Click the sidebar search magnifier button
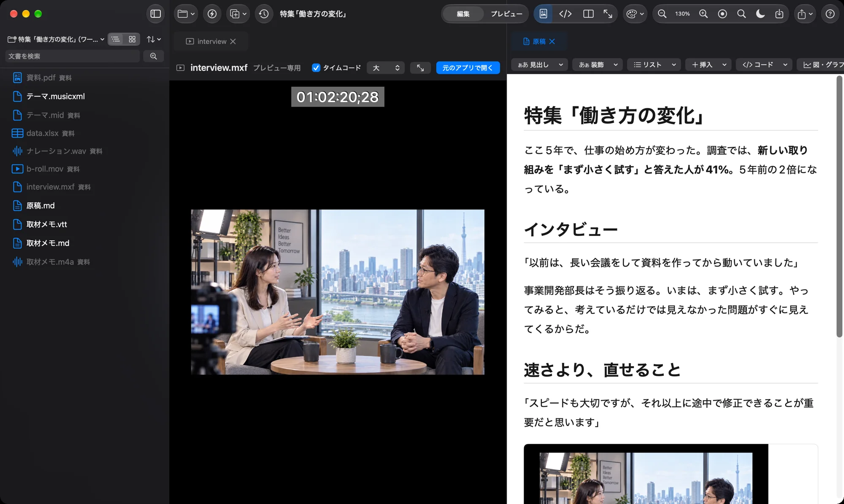This screenshot has width=844, height=504. coord(154,56)
